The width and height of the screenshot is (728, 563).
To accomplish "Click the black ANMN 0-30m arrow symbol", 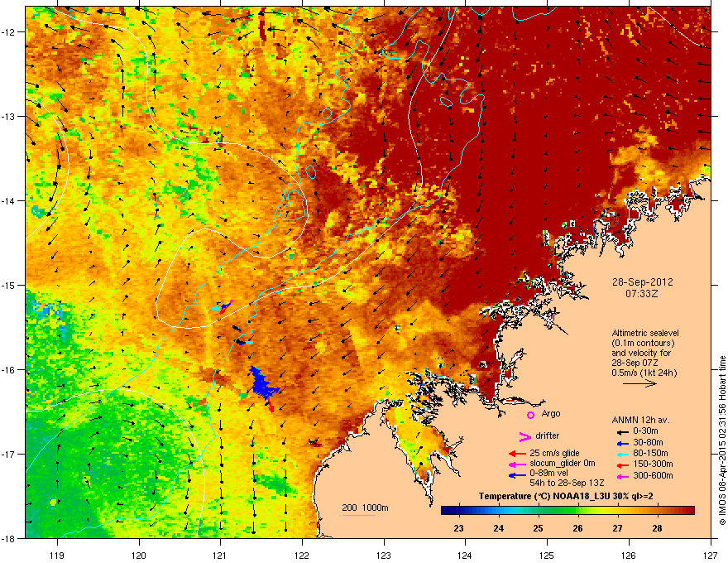I will [x=622, y=431].
